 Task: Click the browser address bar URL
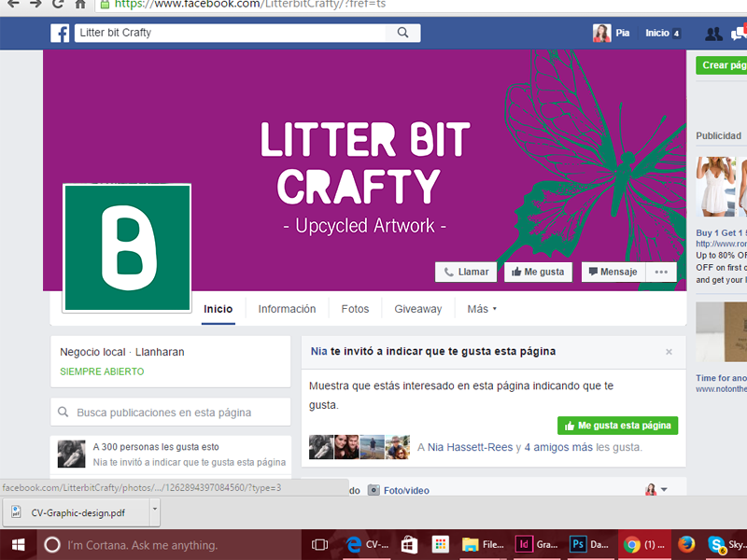coord(250,5)
